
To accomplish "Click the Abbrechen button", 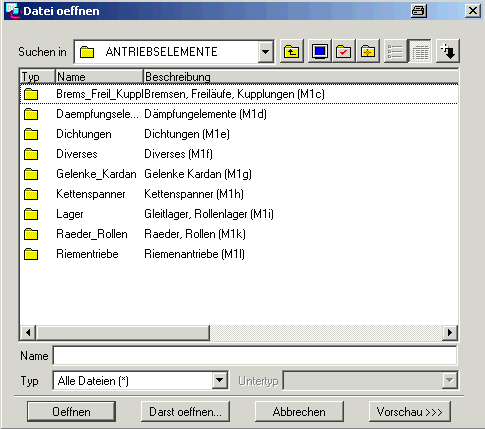I will tap(299, 412).
